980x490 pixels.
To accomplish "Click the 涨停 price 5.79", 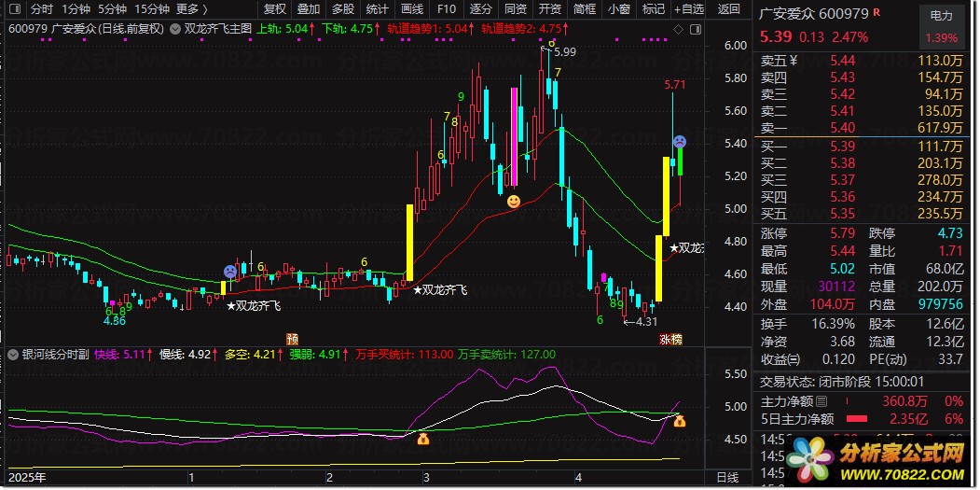I will click(x=843, y=233).
